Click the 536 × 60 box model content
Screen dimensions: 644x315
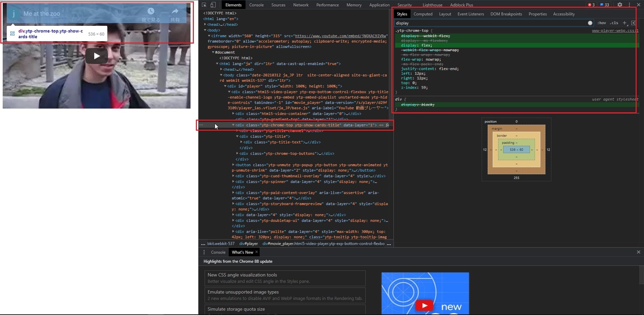pyautogui.click(x=516, y=149)
